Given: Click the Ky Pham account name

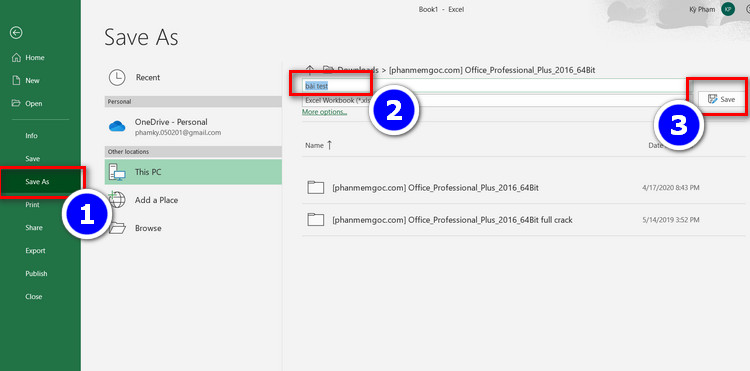Looking at the screenshot, I should (702, 9).
